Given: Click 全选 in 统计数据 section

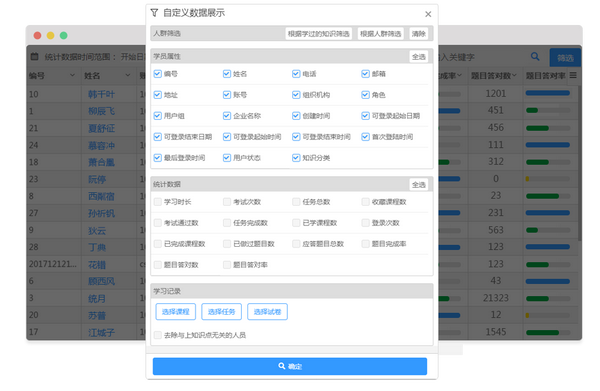Looking at the screenshot, I should (x=419, y=185).
